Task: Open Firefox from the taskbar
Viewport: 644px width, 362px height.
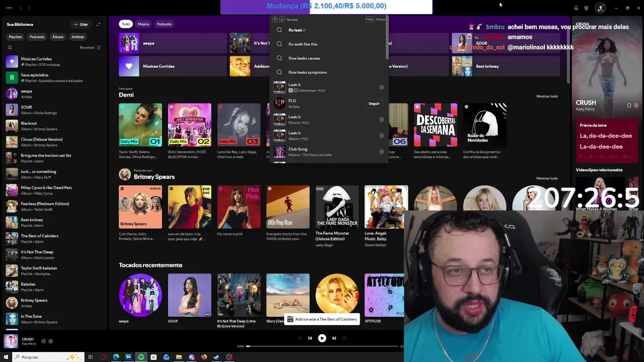Action: pos(204,357)
